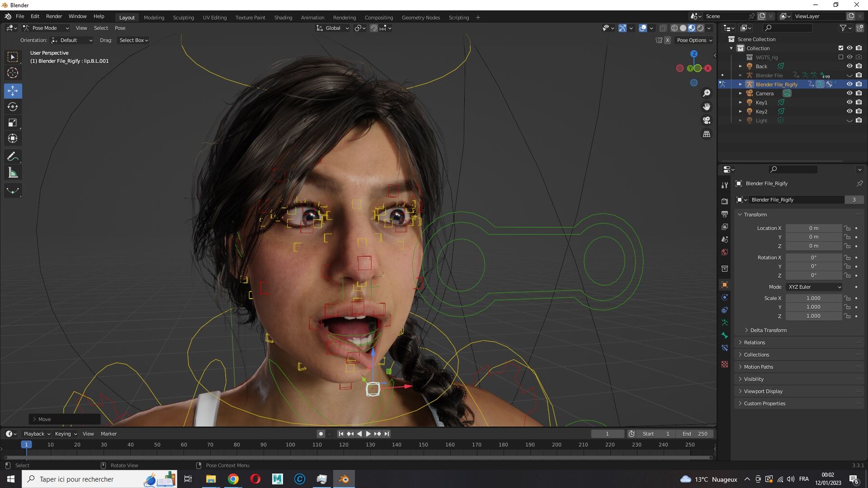Open the Drag Select Box dropdown
Viewport: 868px width, 488px height.
tap(134, 40)
